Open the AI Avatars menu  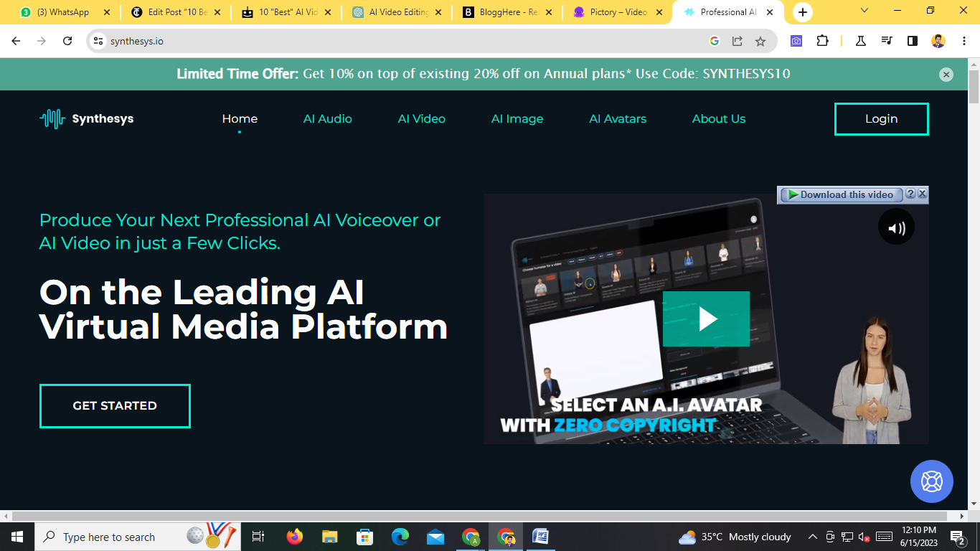point(618,119)
